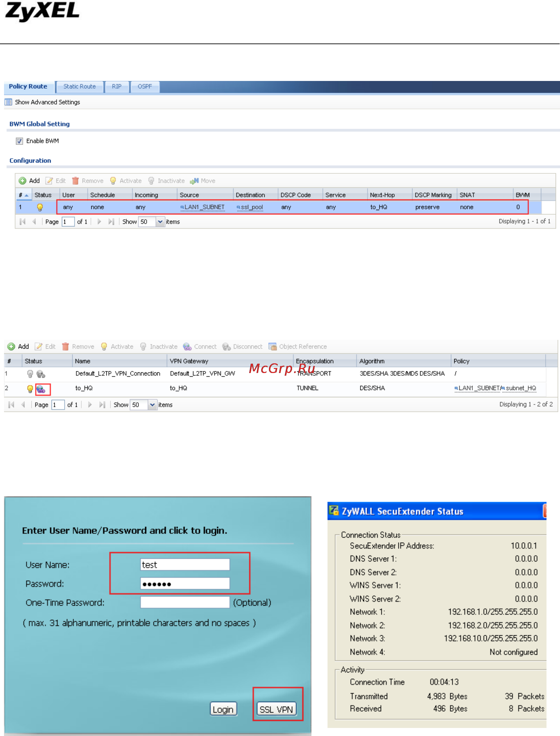Click Inactivate in VPN connection toolbar
This screenshot has height=736, width=560.
[158, 347]
